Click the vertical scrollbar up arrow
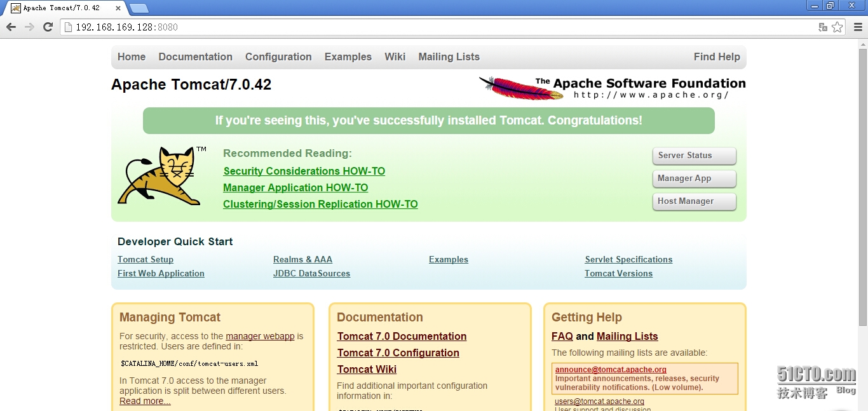 pyautogui.click(x=862, y=44)
